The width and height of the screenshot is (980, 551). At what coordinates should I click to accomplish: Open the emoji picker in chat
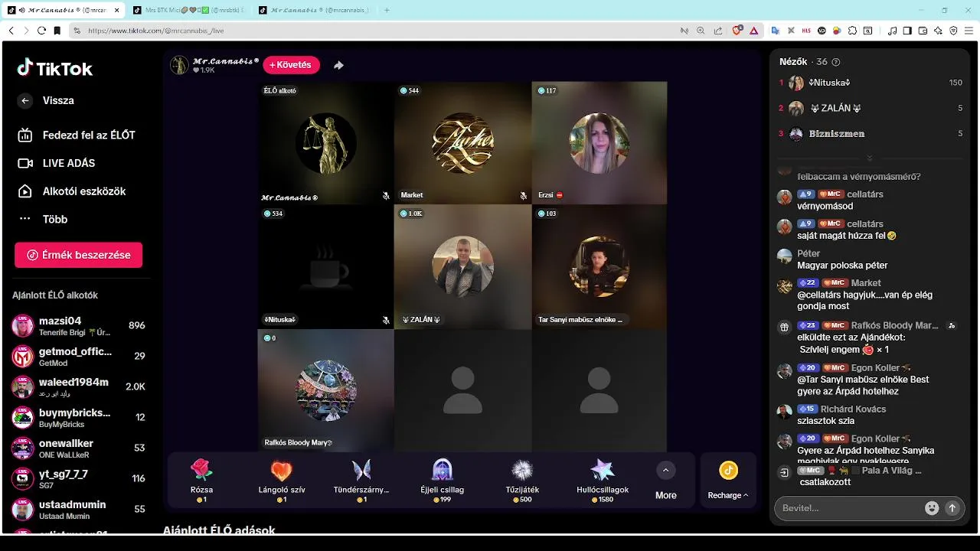[932, 508]
